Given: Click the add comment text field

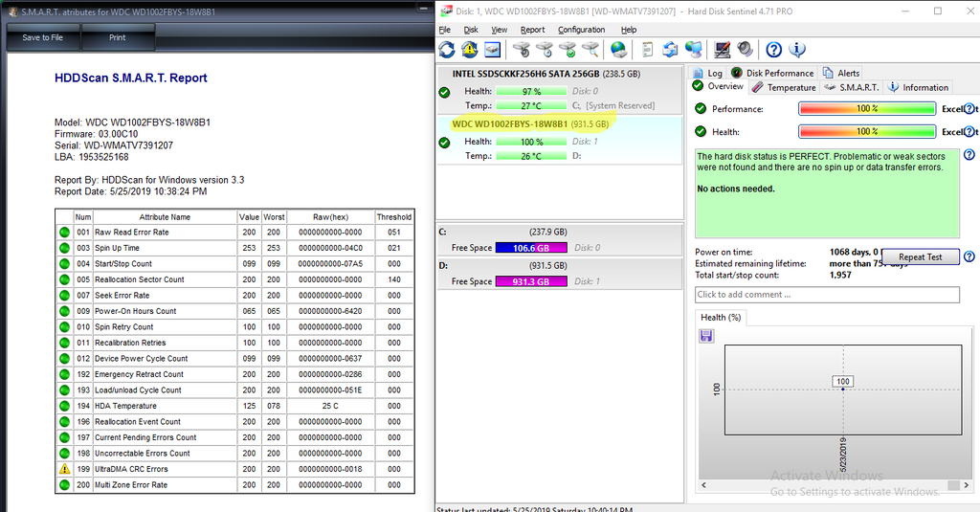Looking at the screenshot, I should tap(826, 295).
